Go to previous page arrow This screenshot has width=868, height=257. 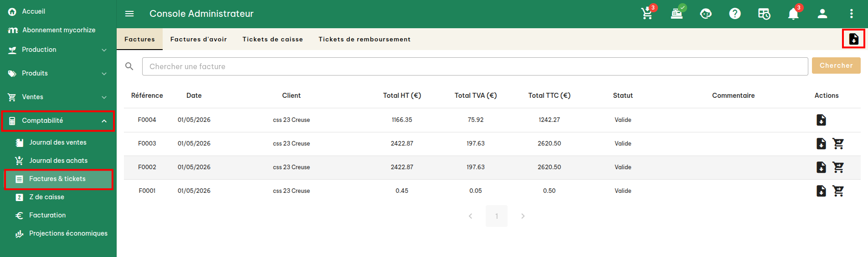click(471, 216)
